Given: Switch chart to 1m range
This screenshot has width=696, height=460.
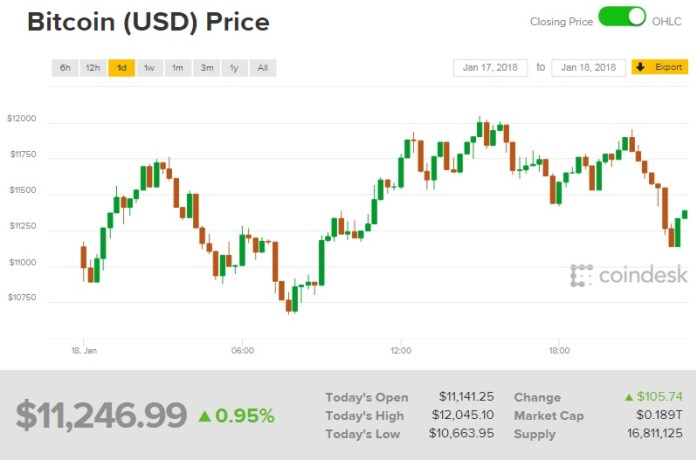Looking at the screenshot, I should tap(177, 68).
